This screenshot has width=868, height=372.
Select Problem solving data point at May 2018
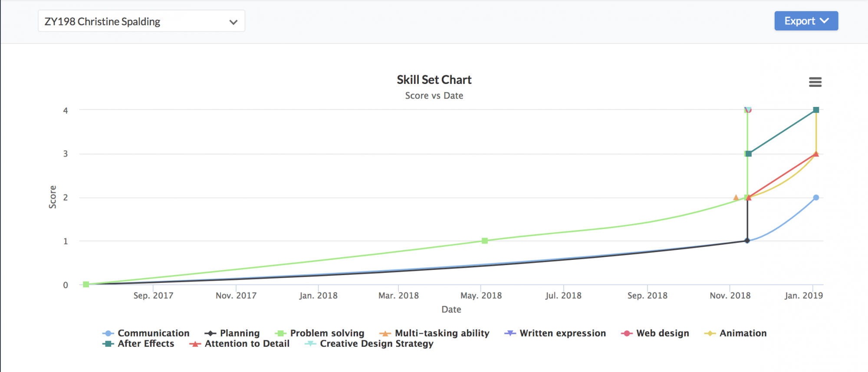(x=485, y=241)
